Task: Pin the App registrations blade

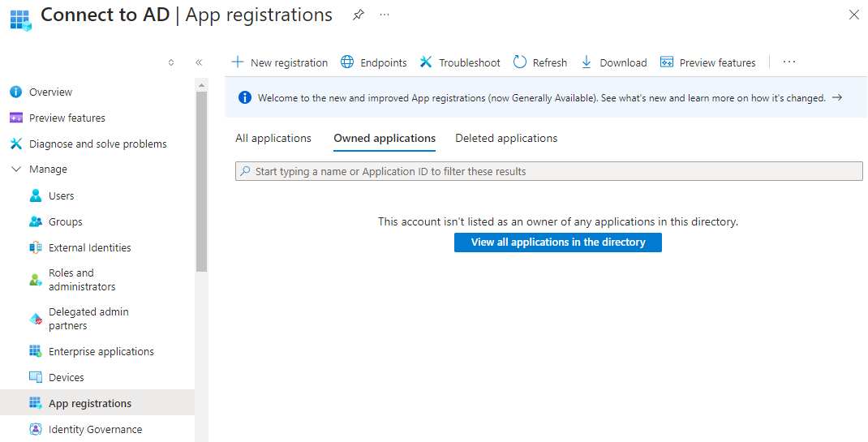Action: [x=359, y=15]
